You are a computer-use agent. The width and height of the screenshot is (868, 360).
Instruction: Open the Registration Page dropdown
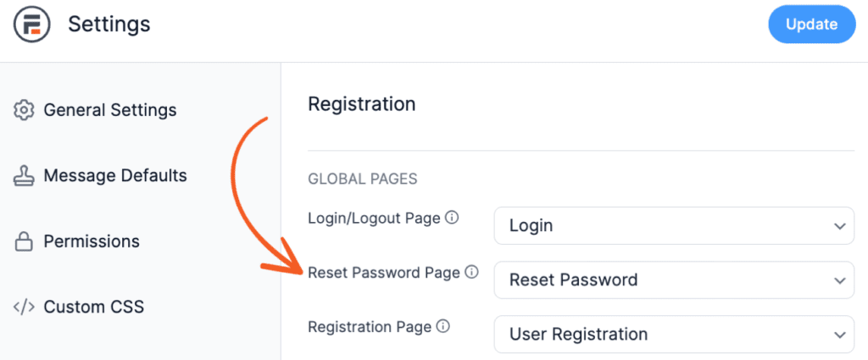pyautogui.click(x=674, y=334)
